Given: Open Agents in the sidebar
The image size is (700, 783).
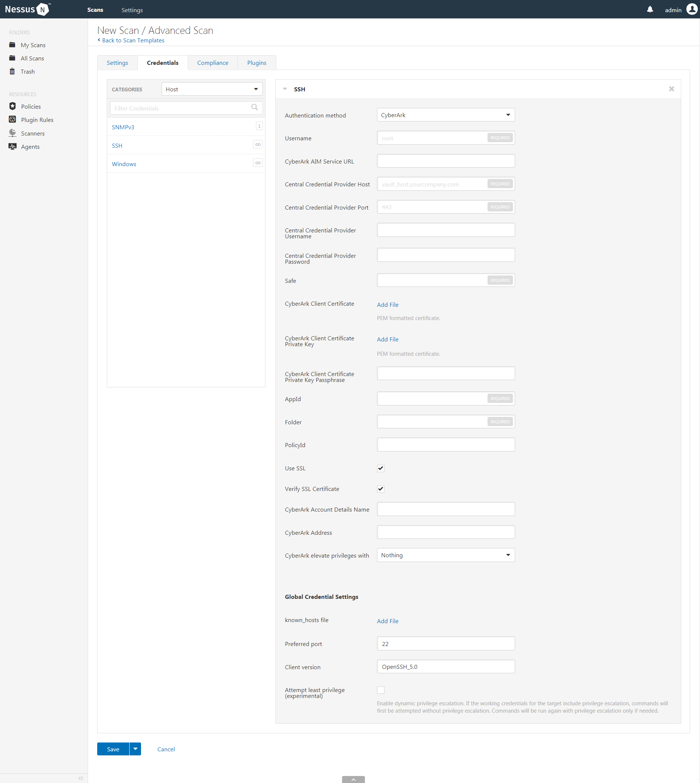Looking at the screenshot, I should tap(30, 147).
